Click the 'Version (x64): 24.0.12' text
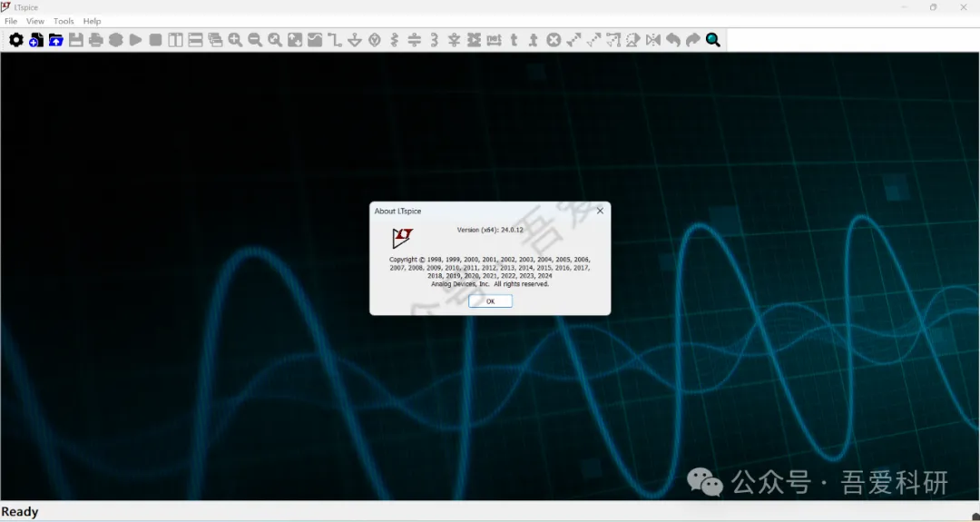 (x=491, y=230)
